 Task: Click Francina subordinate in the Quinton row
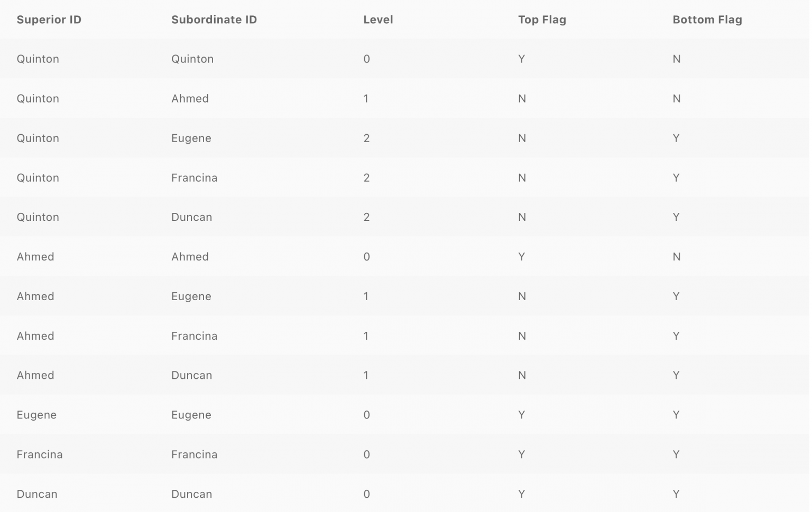tap(194, 178)
